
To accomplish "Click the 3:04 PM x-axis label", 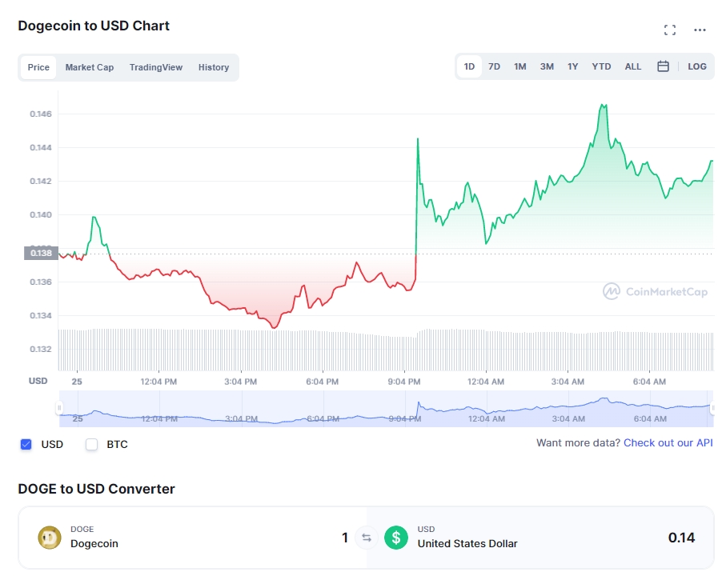I will (240, 382).
